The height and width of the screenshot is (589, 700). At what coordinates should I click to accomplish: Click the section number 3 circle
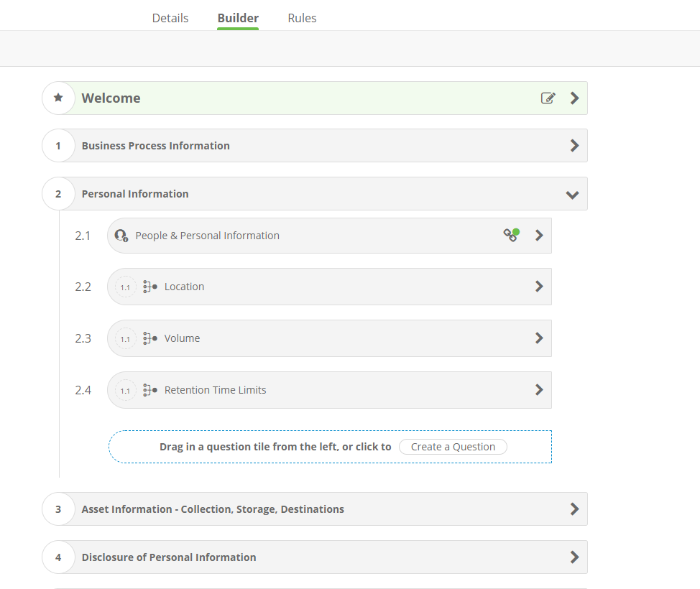(58, 509)
